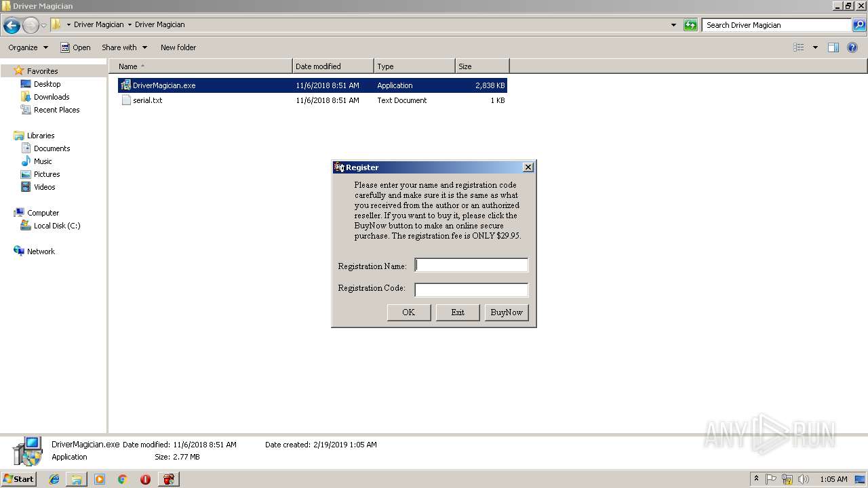The image size is (868, 488).
Task: Click the volume speaker tray icon
Action: [x=804, y=479]
